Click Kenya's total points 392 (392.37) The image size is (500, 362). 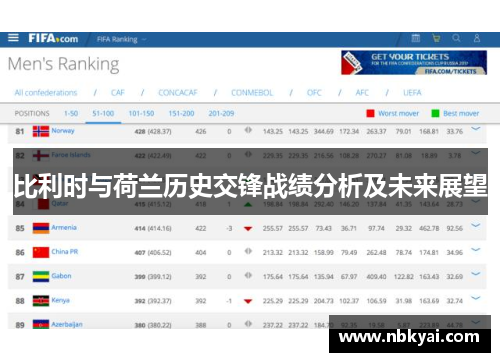click(153, 301)
